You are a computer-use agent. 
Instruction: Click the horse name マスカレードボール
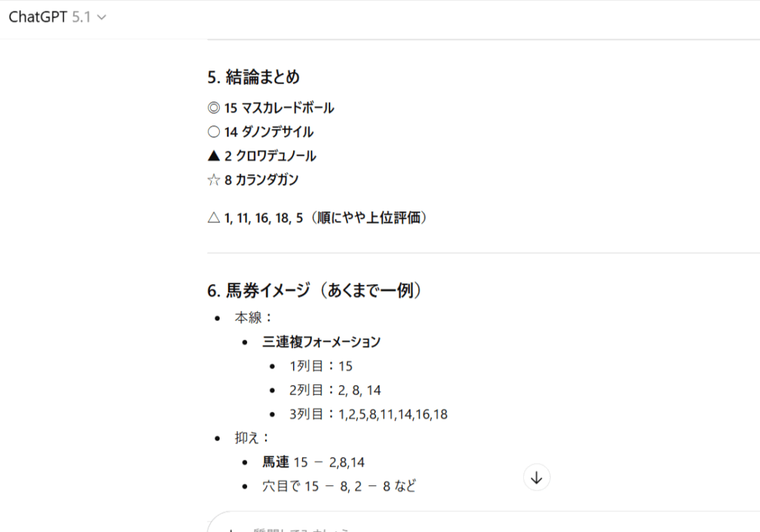point(287,108)
